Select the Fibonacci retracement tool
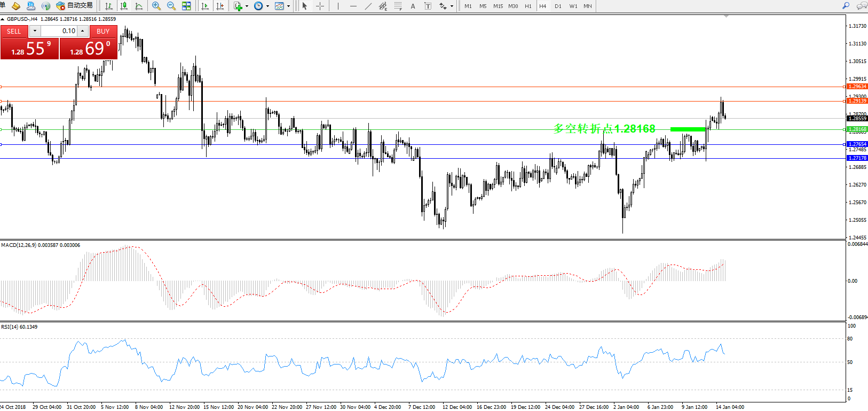This screenshot has height=411, width=868. tap(398, 6)
